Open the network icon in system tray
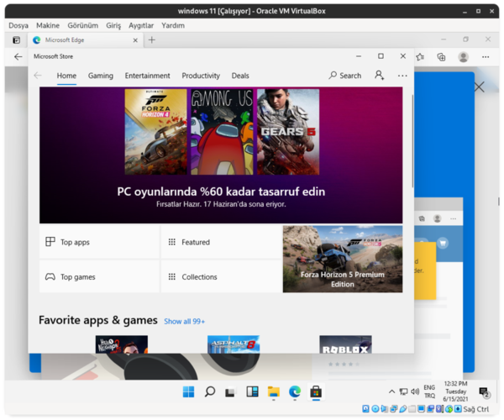 pyautogui.click(x=403, y=391)
